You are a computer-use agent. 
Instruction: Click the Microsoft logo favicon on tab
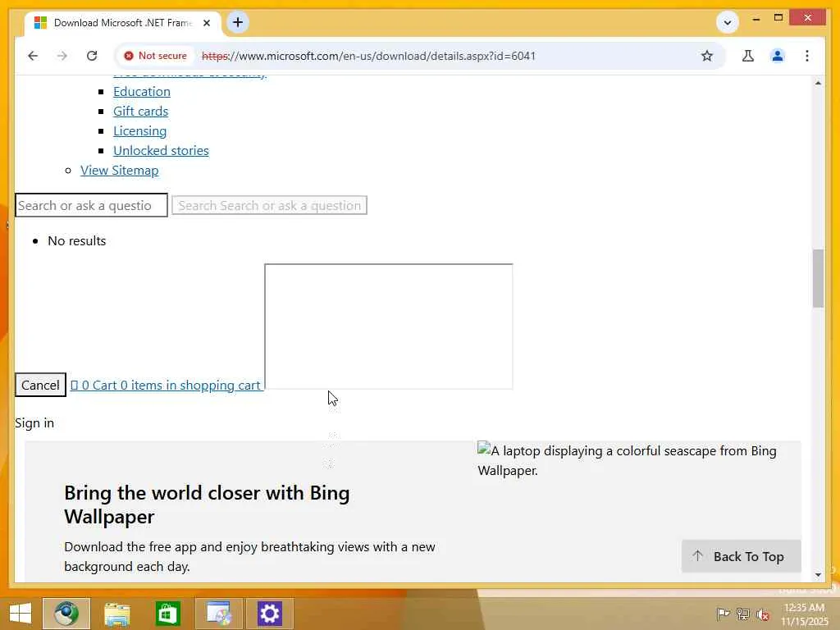40,23
